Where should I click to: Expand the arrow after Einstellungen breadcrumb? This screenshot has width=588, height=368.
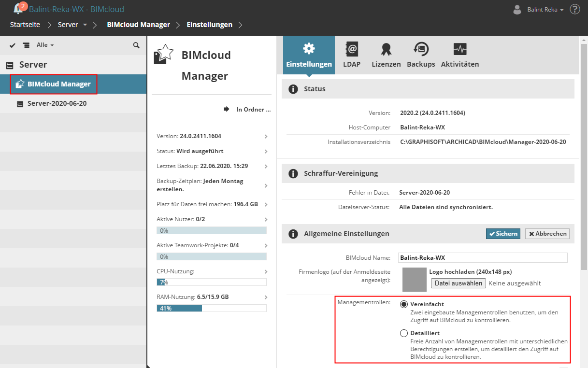click(x=240, y=25)
